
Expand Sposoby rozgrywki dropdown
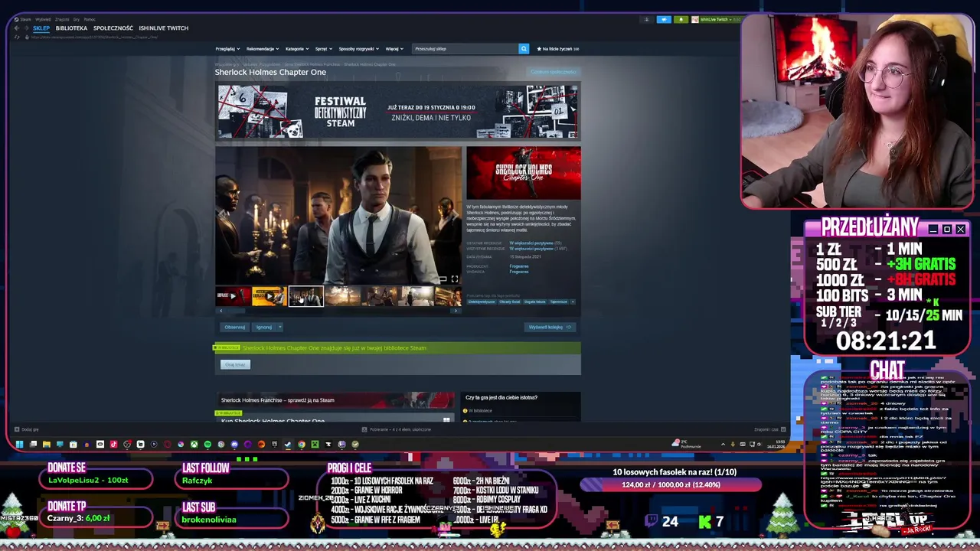click(358, 48)
